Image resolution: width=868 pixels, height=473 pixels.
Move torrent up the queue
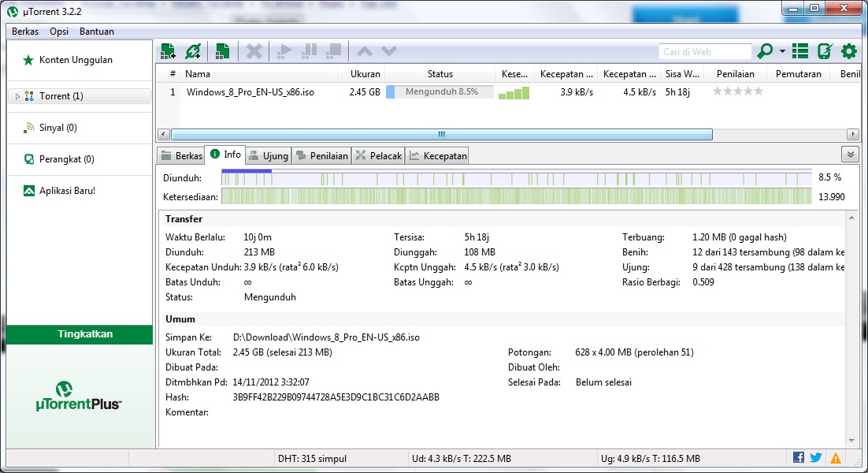(x=364, y=51)
